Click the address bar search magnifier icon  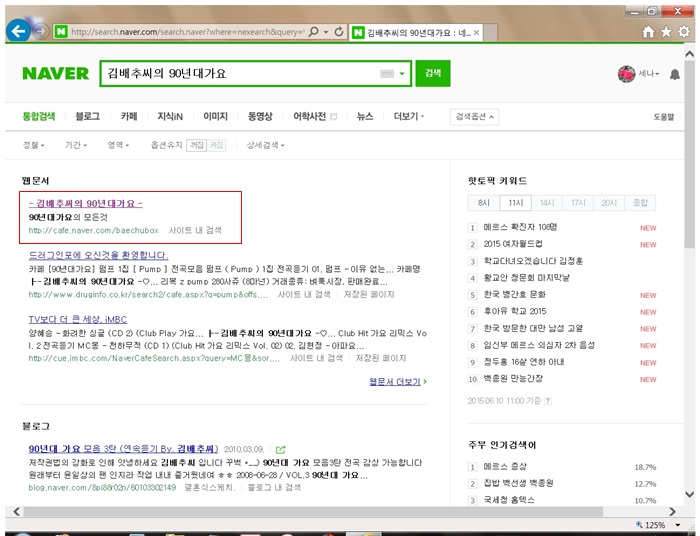314,32
